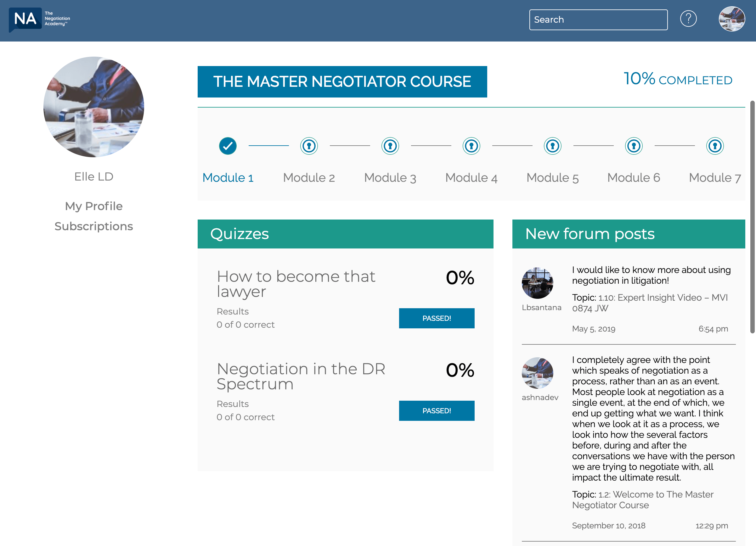This screenshot has width=756, height=546.
Task: Select the Module 4 label
Action: (471, 178)
